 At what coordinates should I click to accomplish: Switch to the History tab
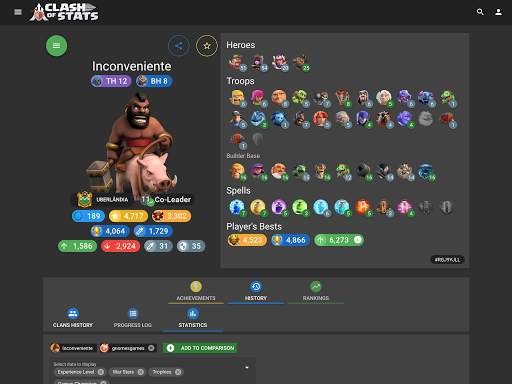pyautogui.click(x=256, y=291)
